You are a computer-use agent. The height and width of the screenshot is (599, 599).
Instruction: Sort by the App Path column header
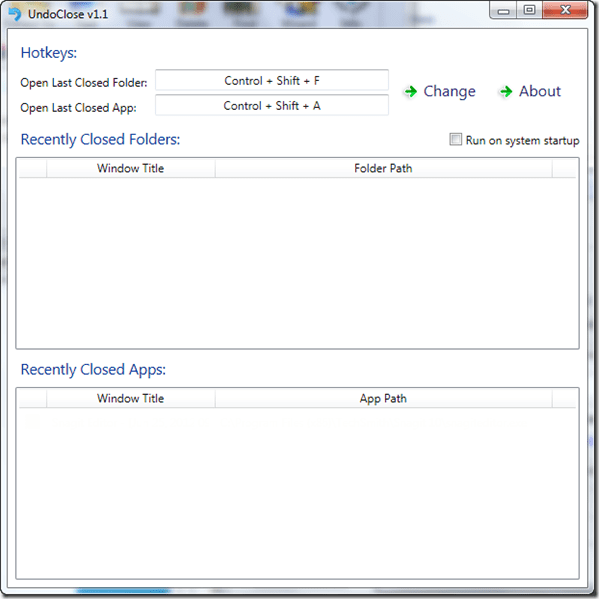[x=383, y=398]
